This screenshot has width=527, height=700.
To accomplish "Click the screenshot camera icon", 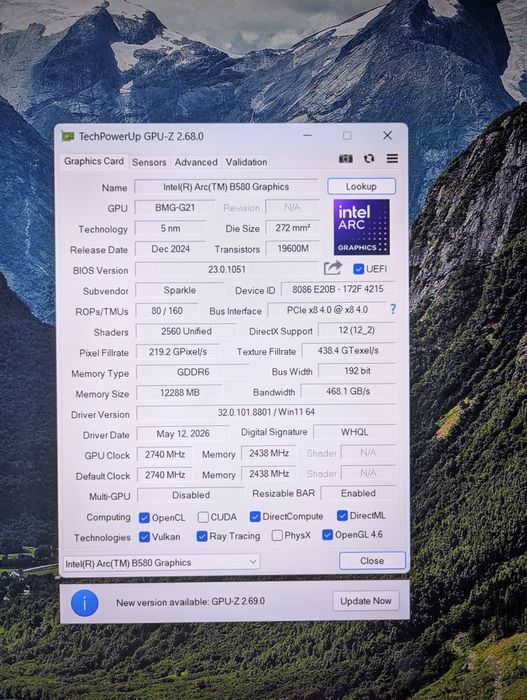I will [x=345, y=158].
